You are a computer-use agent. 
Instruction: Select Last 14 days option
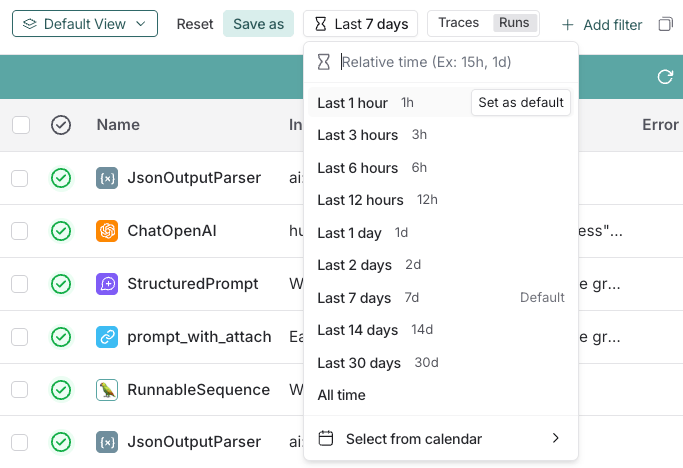441,330
